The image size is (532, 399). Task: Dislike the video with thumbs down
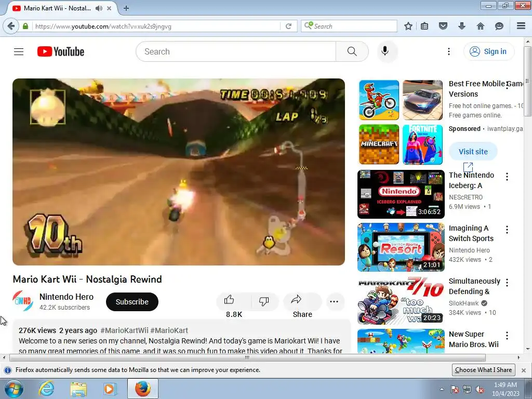(264, 301)
